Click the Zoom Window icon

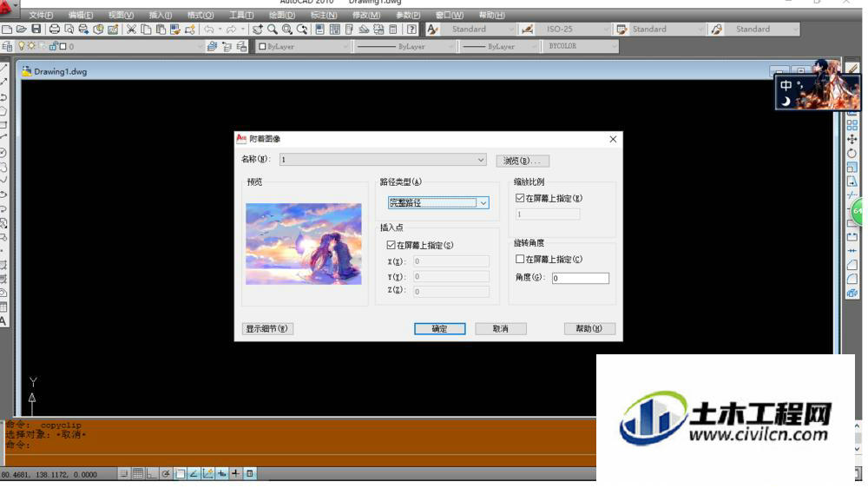(x=287, y=29)
